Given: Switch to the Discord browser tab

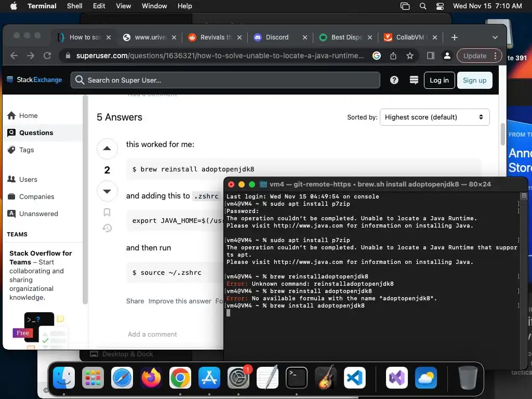Looking at the screenshot, I should tap(277, 37).
